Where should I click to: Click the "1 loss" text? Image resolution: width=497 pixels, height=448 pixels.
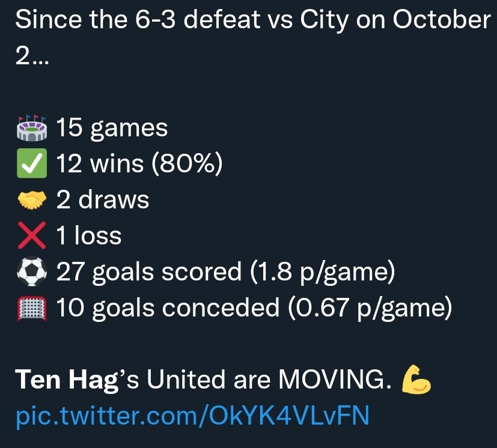[x=89, y=236]
